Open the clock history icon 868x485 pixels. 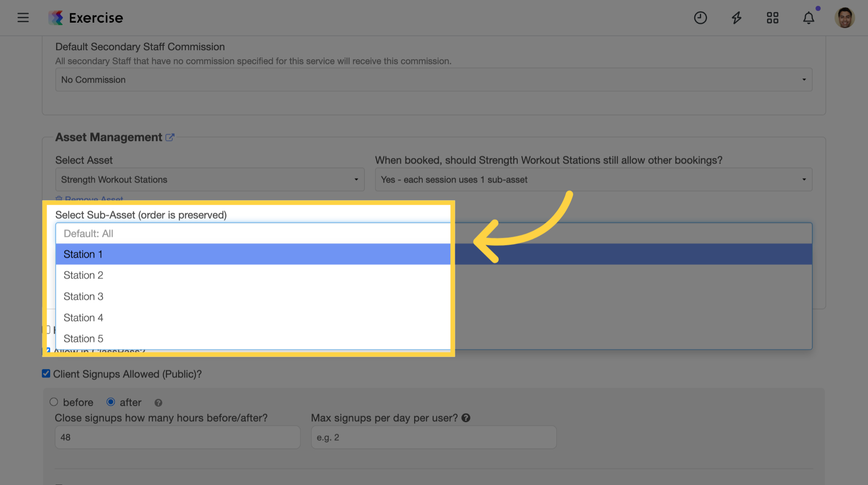(x=700, y=18)
